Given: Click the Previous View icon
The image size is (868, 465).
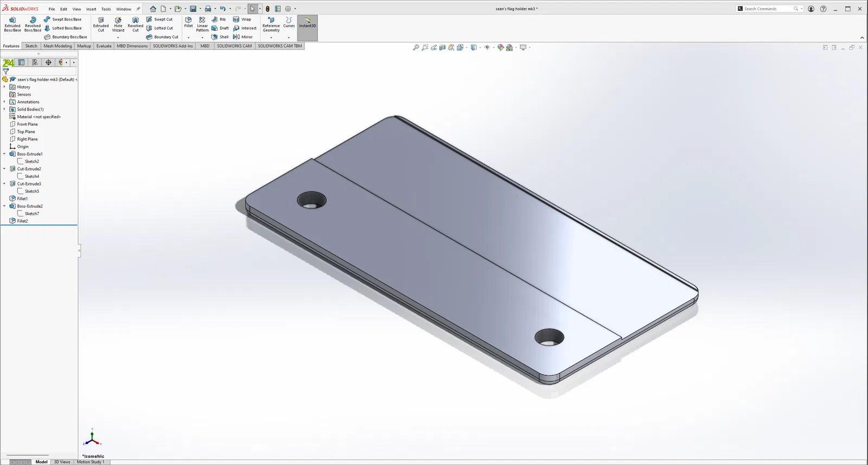Looking at the screenshot, I should pyautogui.click(x=433, y=48).
